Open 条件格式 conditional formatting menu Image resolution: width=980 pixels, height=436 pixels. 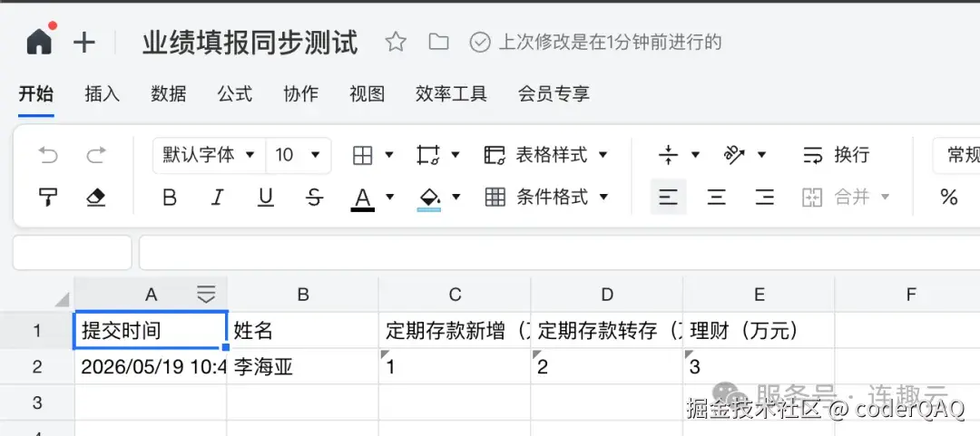(546, 198)
